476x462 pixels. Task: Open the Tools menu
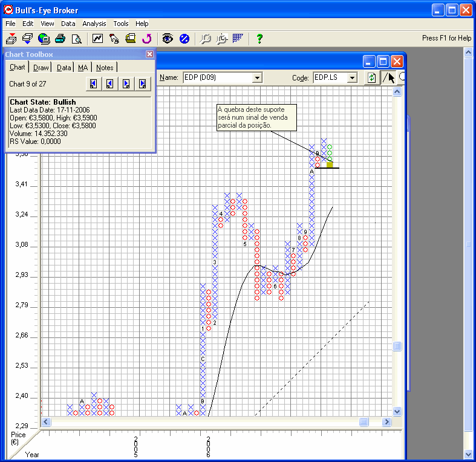click(121, 24)
